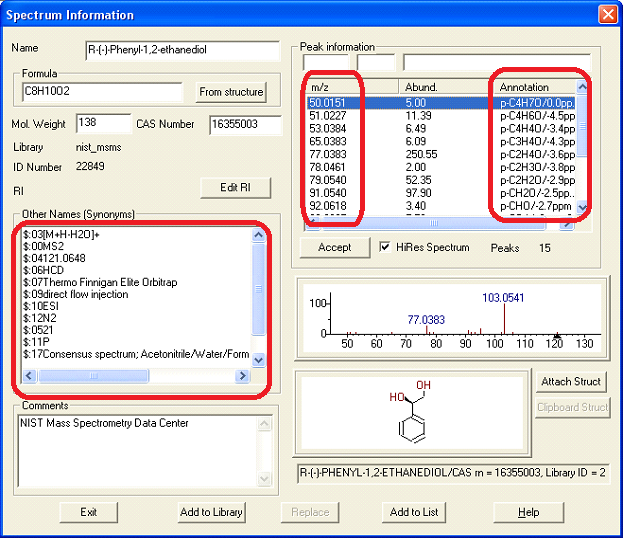Click the Name input field

183,50
